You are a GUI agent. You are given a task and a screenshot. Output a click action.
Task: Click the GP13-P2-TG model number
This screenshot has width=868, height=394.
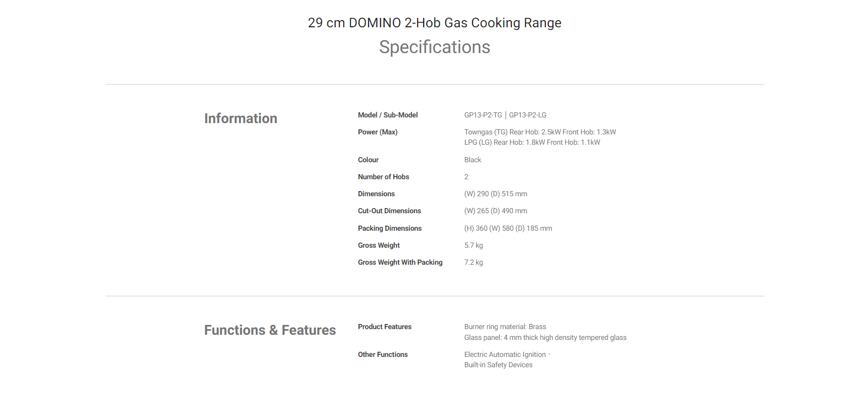point(483,115)
